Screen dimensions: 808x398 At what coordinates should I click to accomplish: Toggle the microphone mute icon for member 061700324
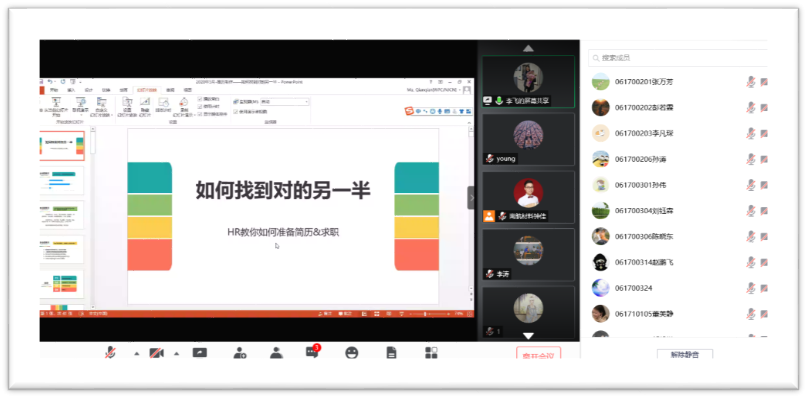pos(751,288)
